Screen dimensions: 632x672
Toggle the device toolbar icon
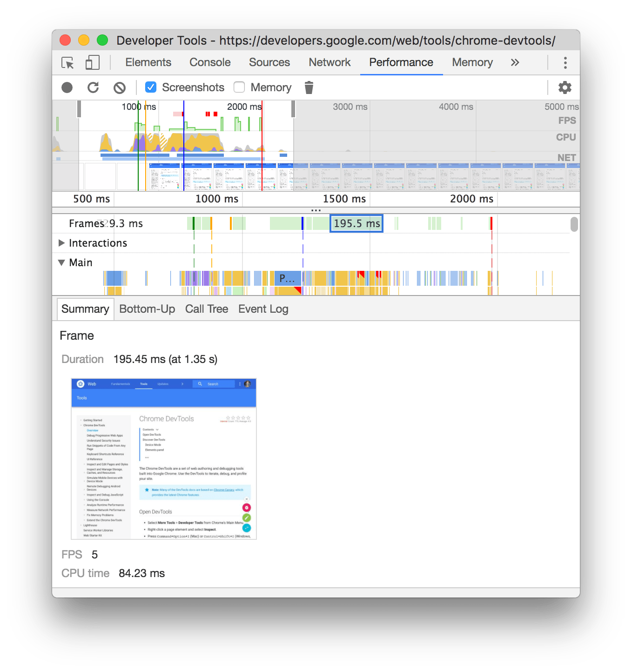pyautogui.click(x=92, y=62)
